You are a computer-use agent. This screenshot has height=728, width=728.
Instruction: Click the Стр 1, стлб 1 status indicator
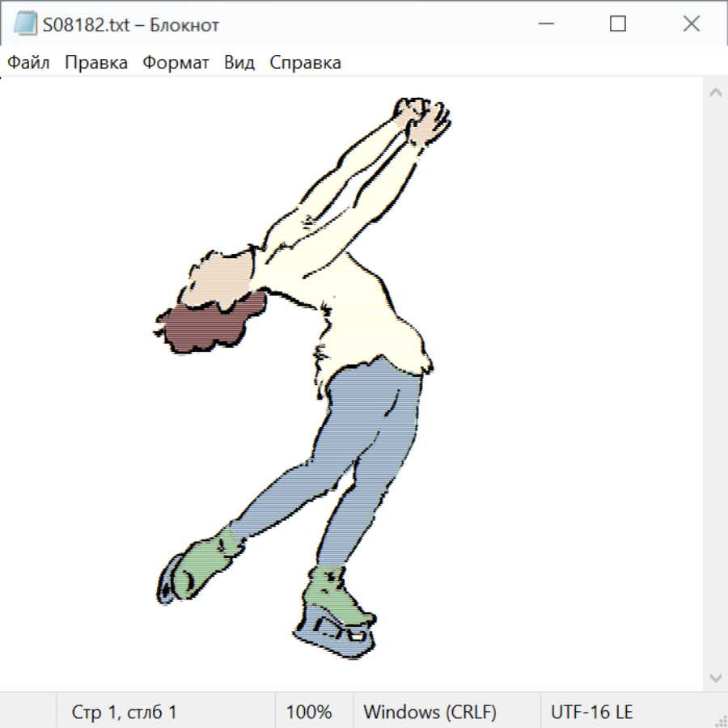(125, 712)
